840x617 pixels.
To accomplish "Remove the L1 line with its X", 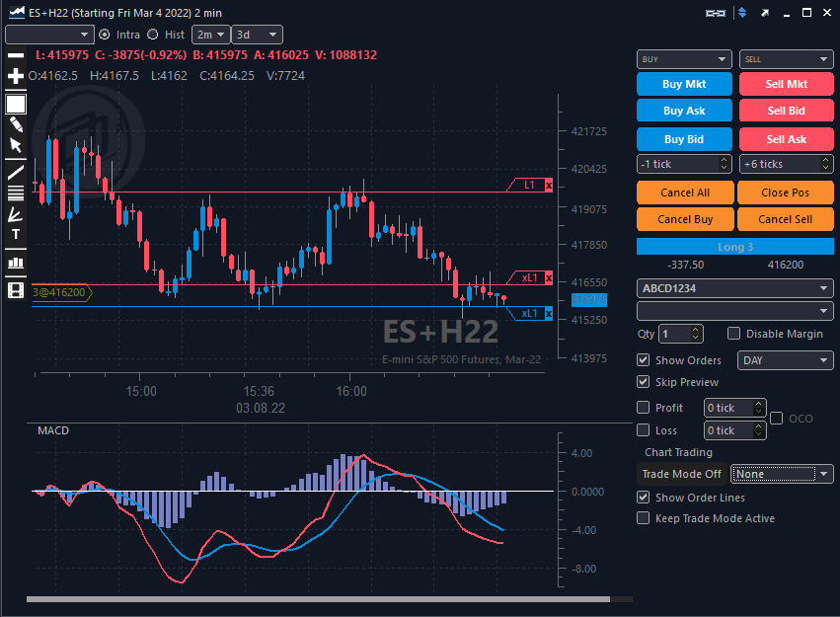I will pyautogui.click(x=549, y=186).
